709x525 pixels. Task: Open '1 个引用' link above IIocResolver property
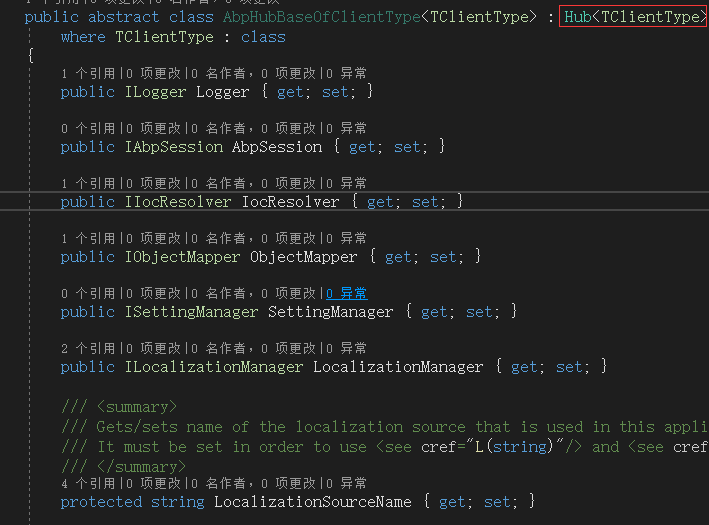click(88, 184)
